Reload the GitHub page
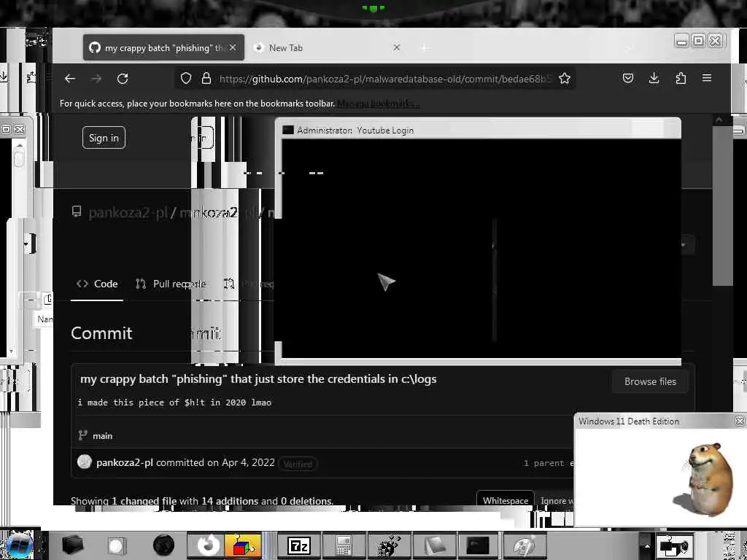747x560 pixels. click(x=123, y=79)
